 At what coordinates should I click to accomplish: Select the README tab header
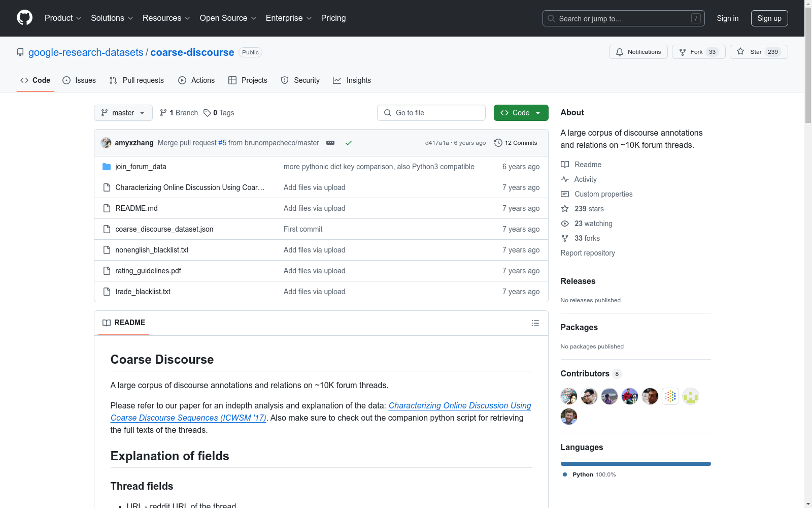124,323
